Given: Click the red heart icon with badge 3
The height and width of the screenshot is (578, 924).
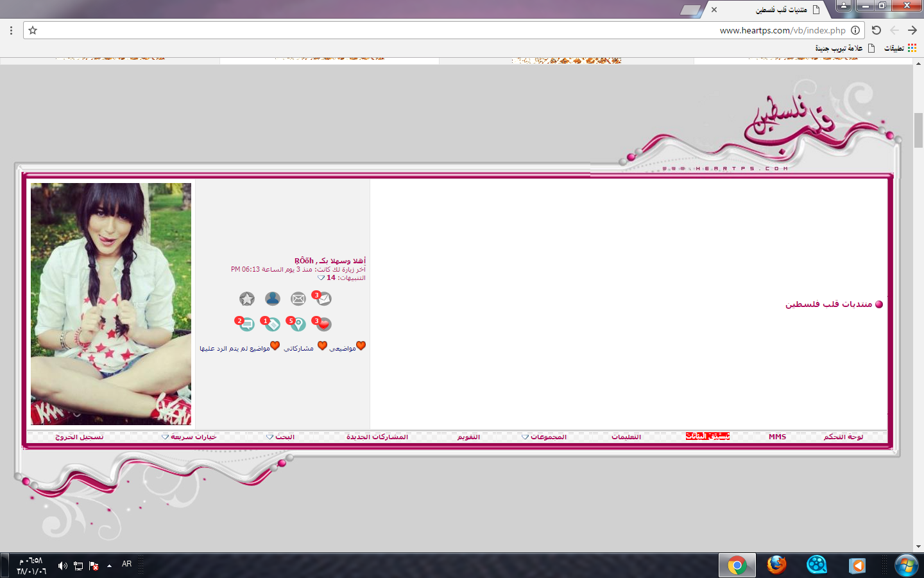Looking at the screenshot, I should tap(323, 324).
